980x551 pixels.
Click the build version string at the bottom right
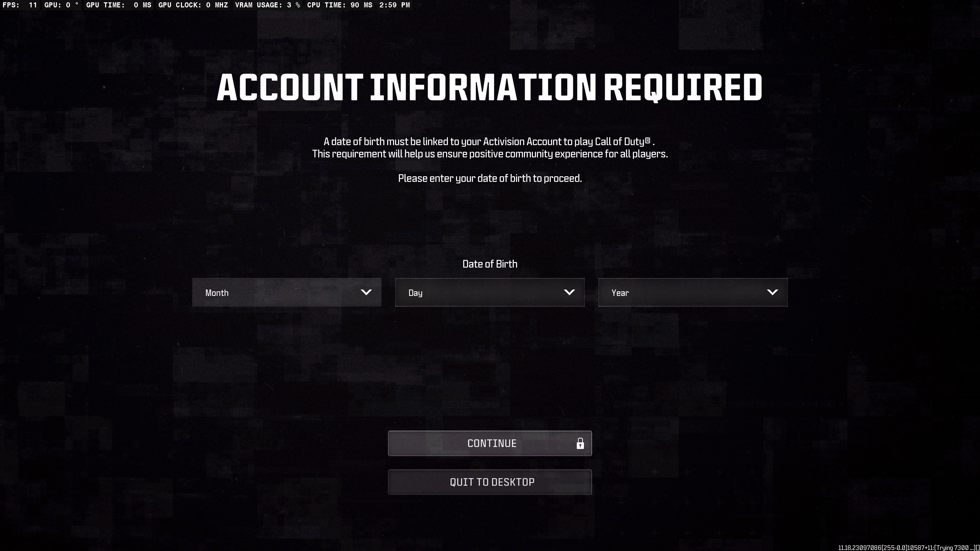909,548
